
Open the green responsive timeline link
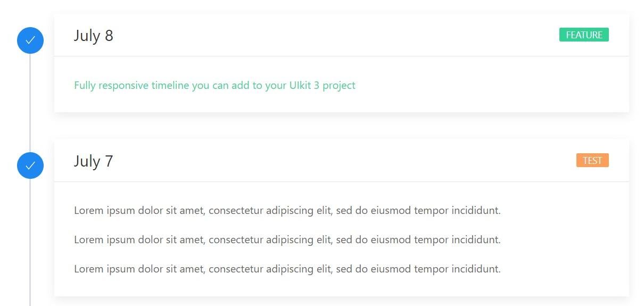214,85
